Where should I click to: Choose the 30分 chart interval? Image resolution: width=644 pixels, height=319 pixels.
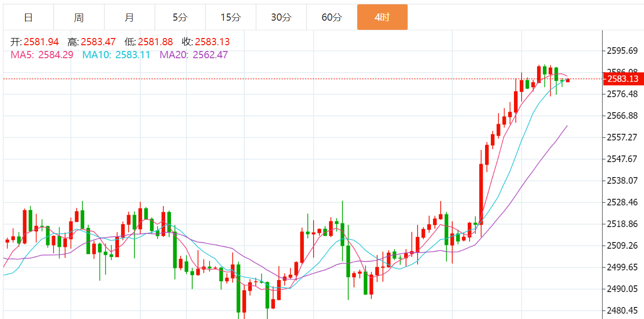pos(281,18)
